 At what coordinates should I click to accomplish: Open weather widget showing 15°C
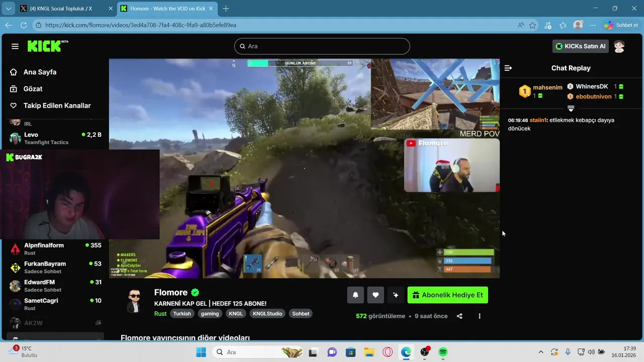pyautogui.click(x=24, y=351)
